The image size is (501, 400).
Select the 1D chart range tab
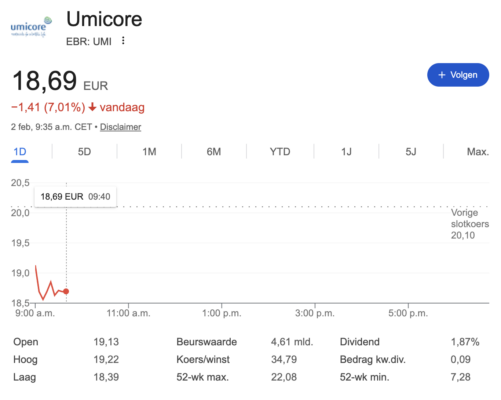tap(20, 152)
